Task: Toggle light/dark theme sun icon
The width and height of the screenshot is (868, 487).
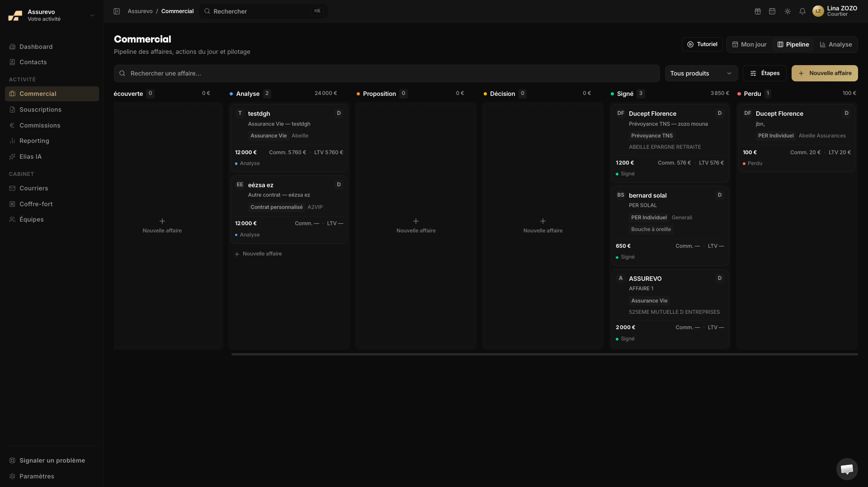Action: click(788, 11)
